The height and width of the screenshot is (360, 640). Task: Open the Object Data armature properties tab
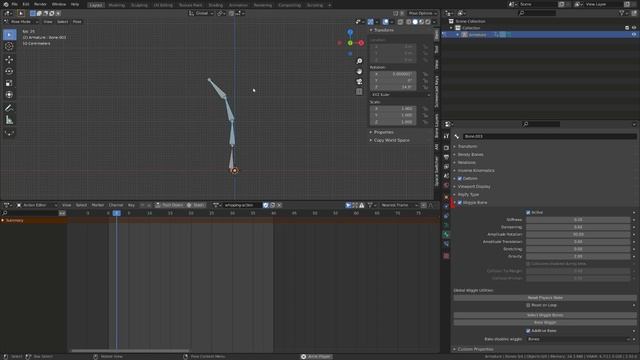tap(446, 225)
